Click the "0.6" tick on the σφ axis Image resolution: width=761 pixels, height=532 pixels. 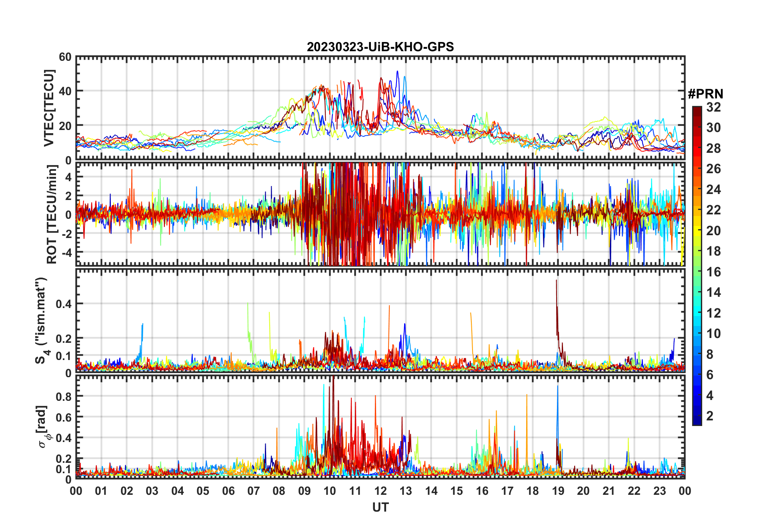tap(64, 417)
